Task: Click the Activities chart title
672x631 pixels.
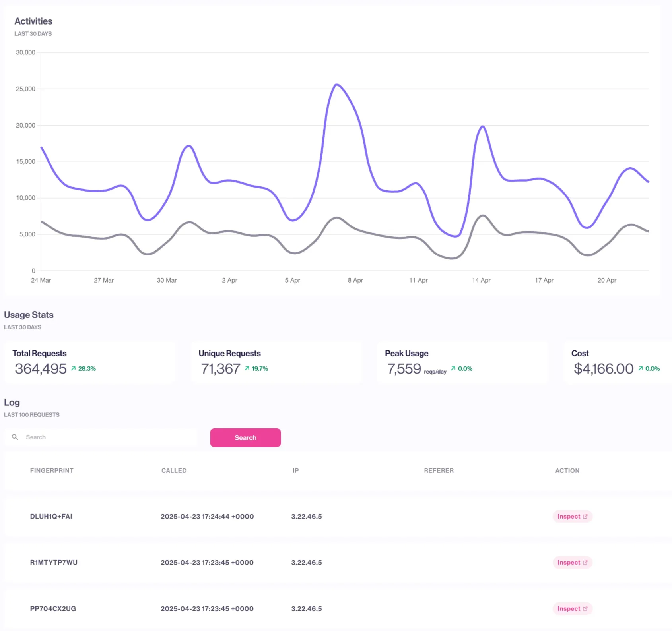Action: tap(33, 21)
